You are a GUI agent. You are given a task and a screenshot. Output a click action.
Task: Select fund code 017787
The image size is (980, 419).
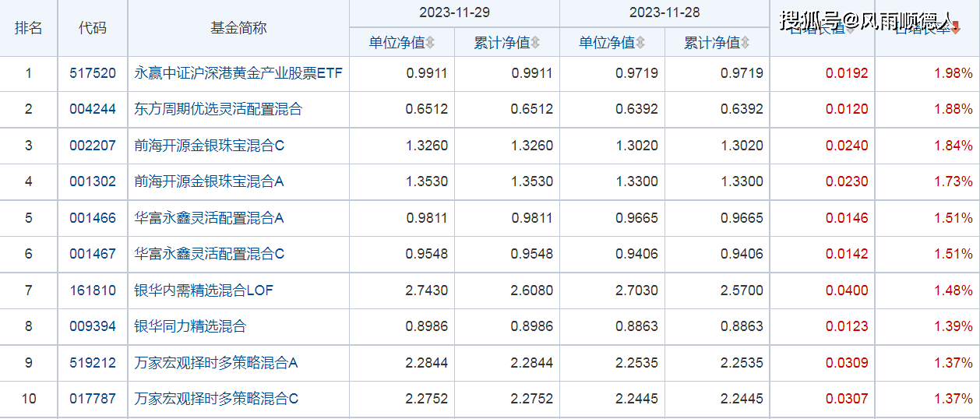tap(92, 399)
